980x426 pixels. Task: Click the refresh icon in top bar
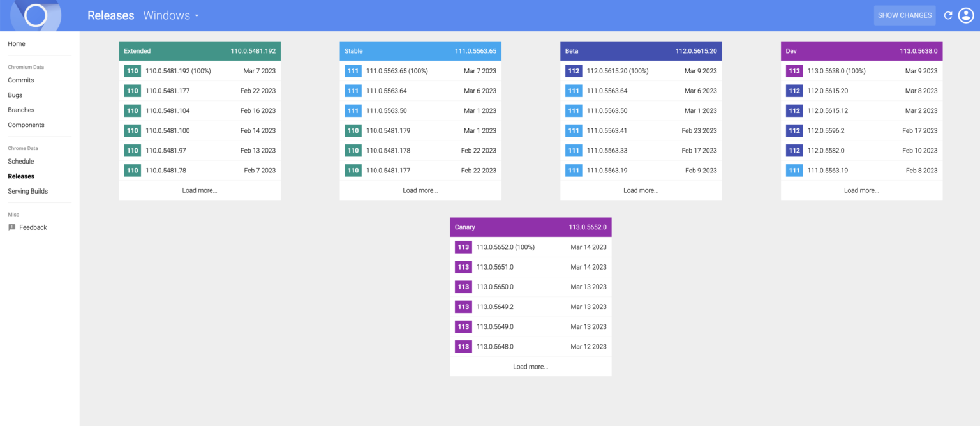point(948,15)
